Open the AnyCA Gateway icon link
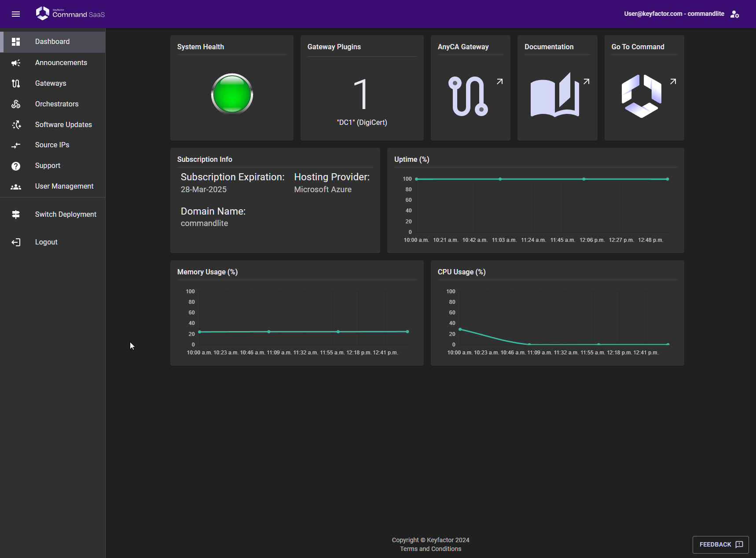The width and height of the screenshot is (756, 558). [x=468, y=96]
